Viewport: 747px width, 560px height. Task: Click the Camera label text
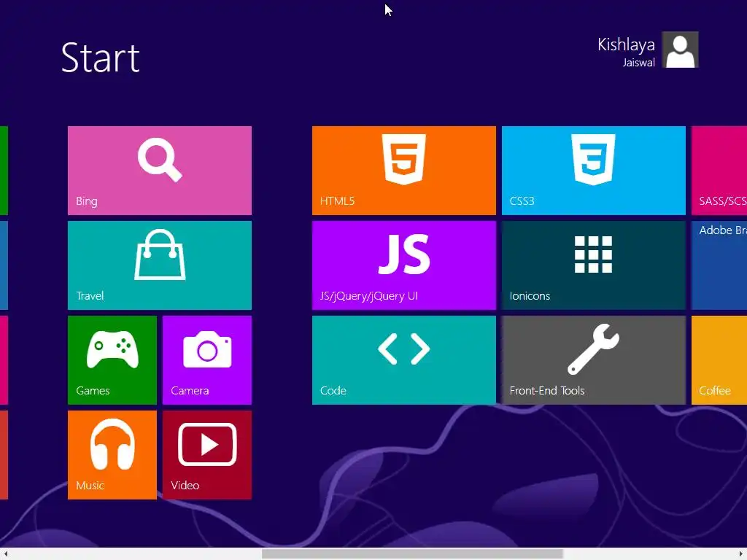190,391
